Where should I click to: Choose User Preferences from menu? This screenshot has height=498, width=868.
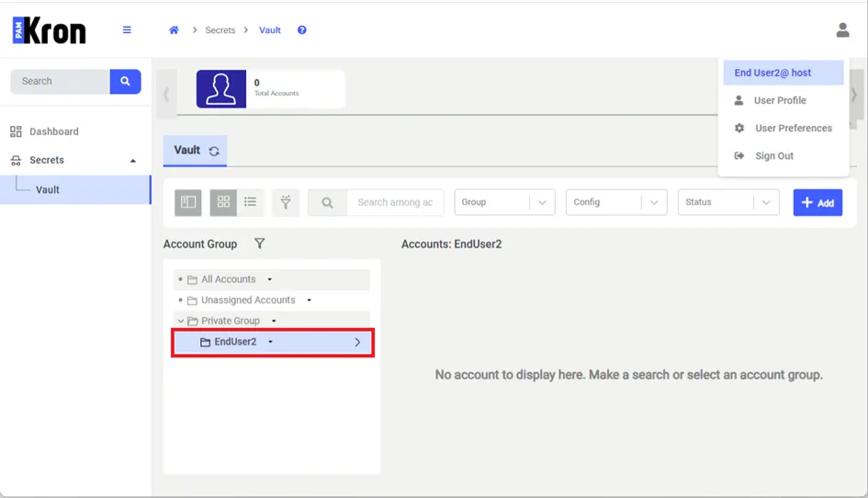pyautogui.click(x=794, y=128)
